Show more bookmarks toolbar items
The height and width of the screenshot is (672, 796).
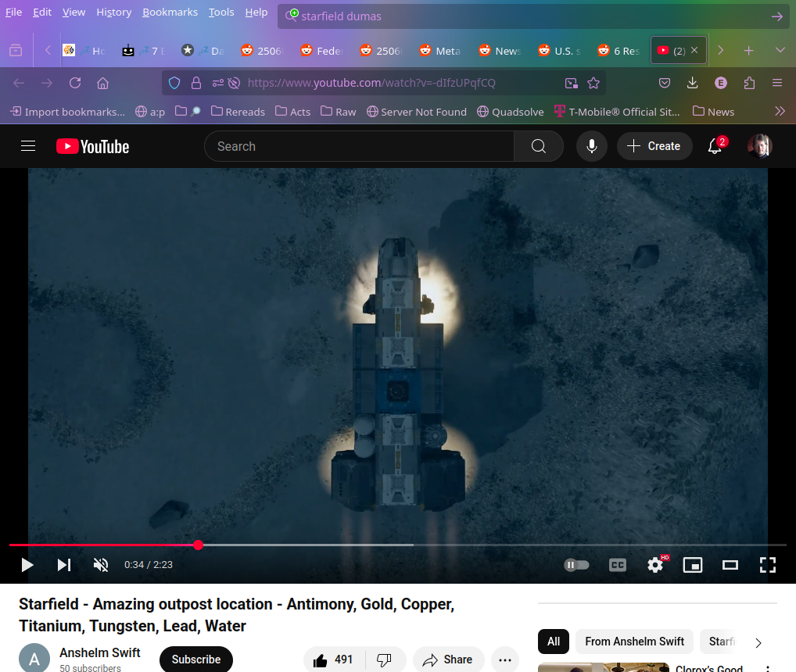[x=780, y=112]
